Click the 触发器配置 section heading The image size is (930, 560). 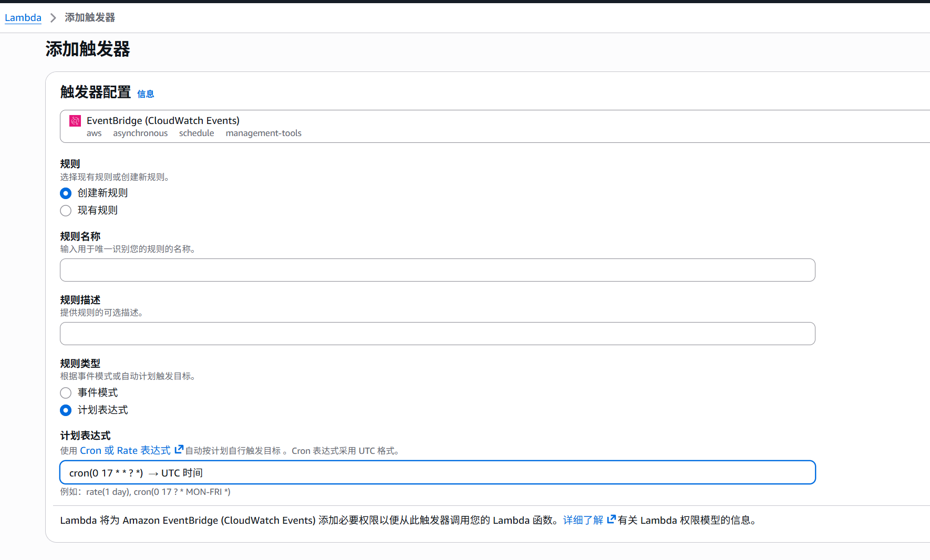point(96,92)
